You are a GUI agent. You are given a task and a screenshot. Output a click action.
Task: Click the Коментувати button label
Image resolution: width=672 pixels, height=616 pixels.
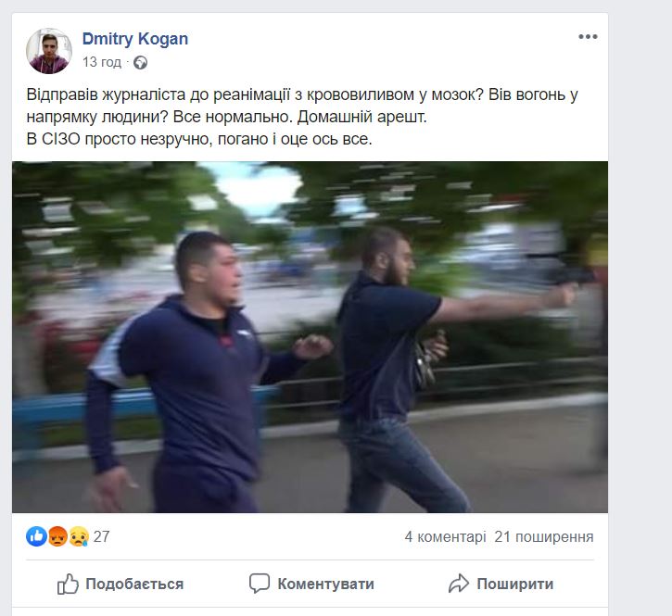[325, 584]
